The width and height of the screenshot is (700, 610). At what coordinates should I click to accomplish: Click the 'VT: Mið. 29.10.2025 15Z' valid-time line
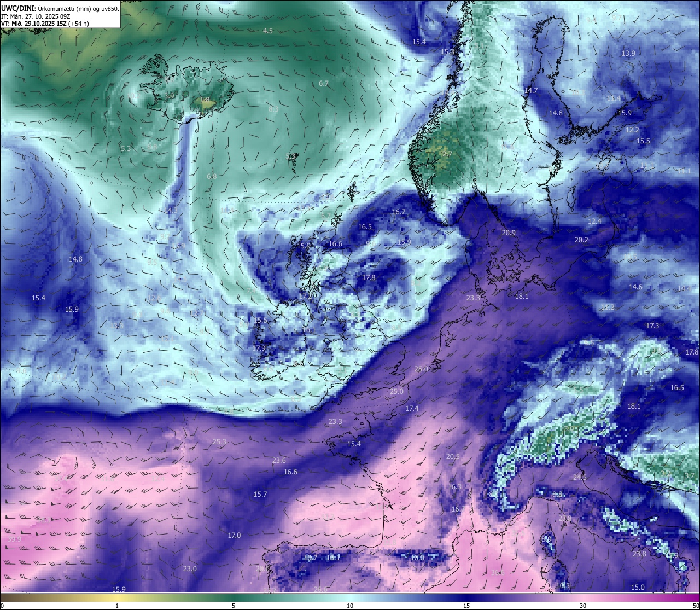pyautogui.click(x=34, y=24)
